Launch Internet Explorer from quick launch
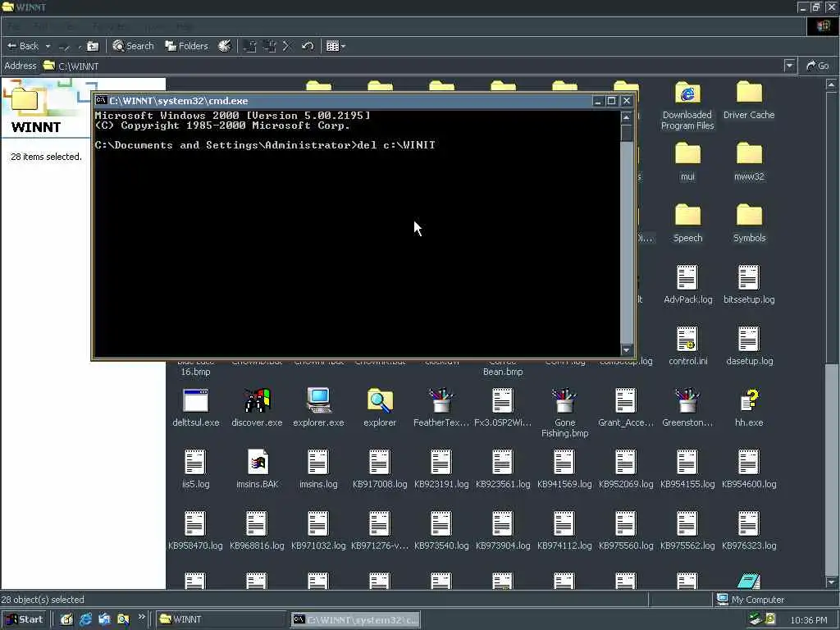This screenshot has width=840, height=630. pyautogui.click(x=85, y=619)
